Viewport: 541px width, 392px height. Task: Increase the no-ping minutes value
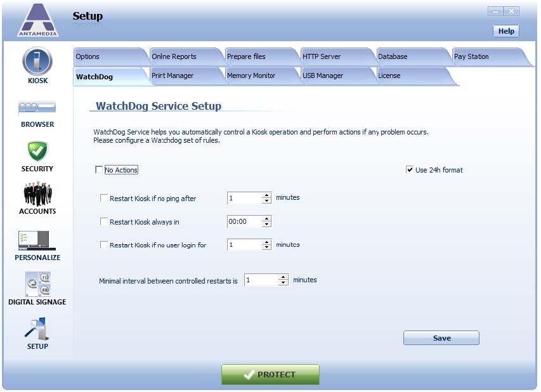(266, 195)
